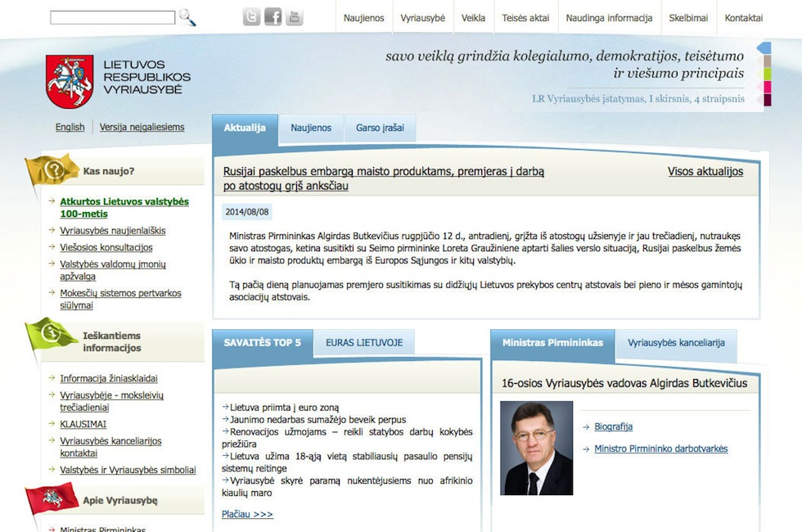This screenshot has width=802, height=532.
Task: Click the Apie Vyriausybę section heading
Action: coord(120,501)
